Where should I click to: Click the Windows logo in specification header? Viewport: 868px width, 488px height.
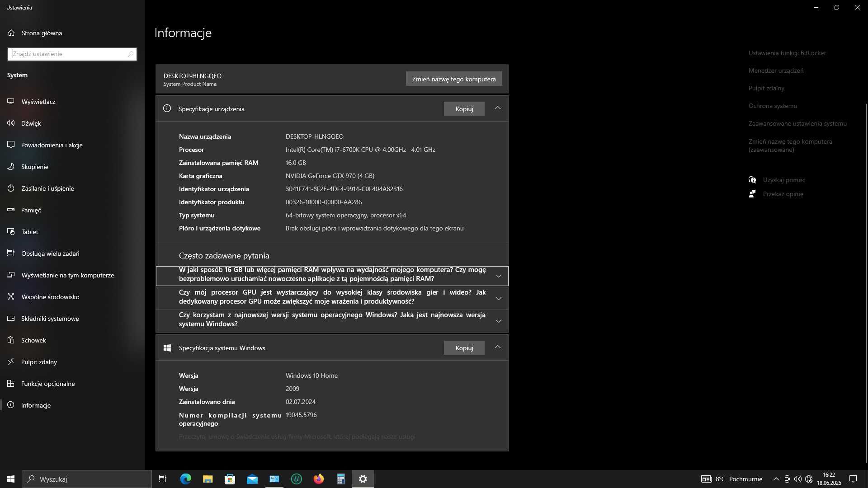[167, 348]
